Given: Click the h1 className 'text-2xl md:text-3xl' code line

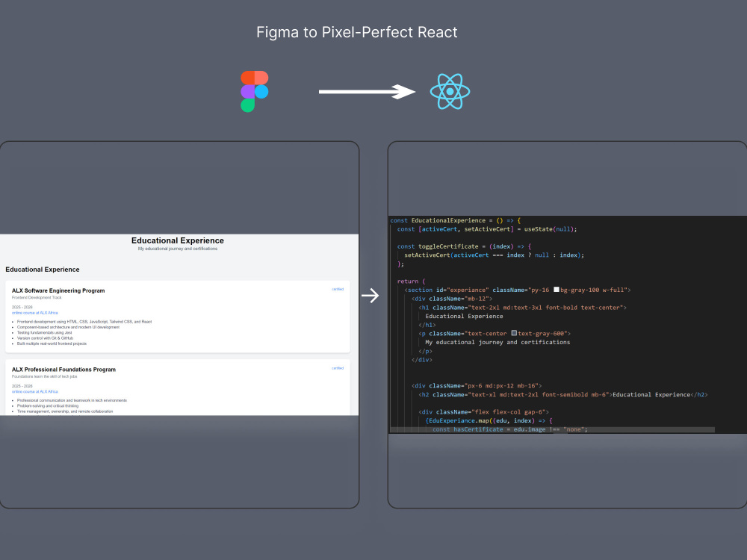Looking at the screenshot, I should click(523, 308).
